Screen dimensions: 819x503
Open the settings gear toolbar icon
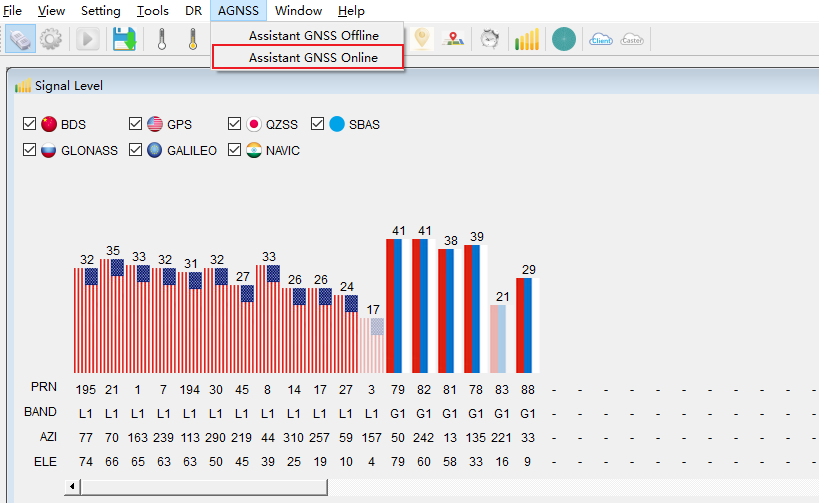(x=51, y=39)
